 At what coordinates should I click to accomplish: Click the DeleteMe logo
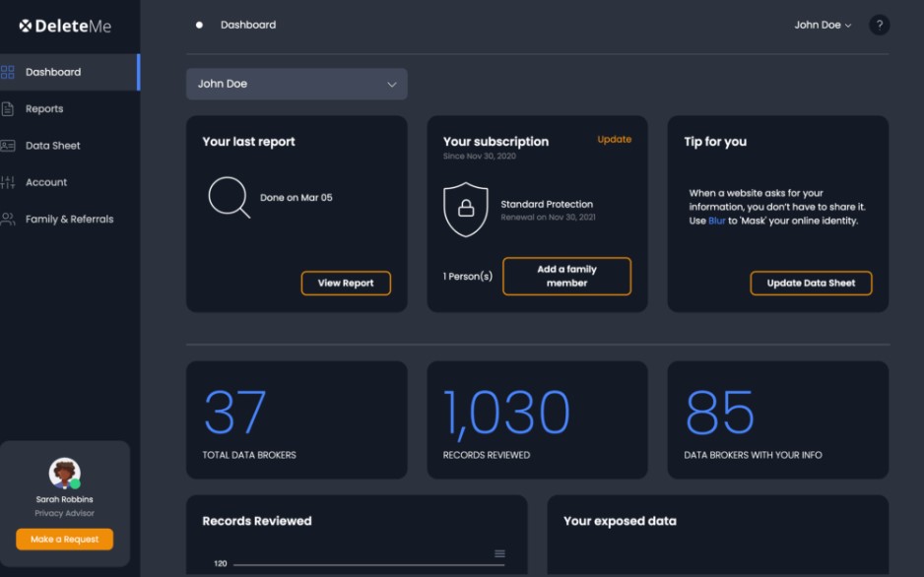click(63, 25)
